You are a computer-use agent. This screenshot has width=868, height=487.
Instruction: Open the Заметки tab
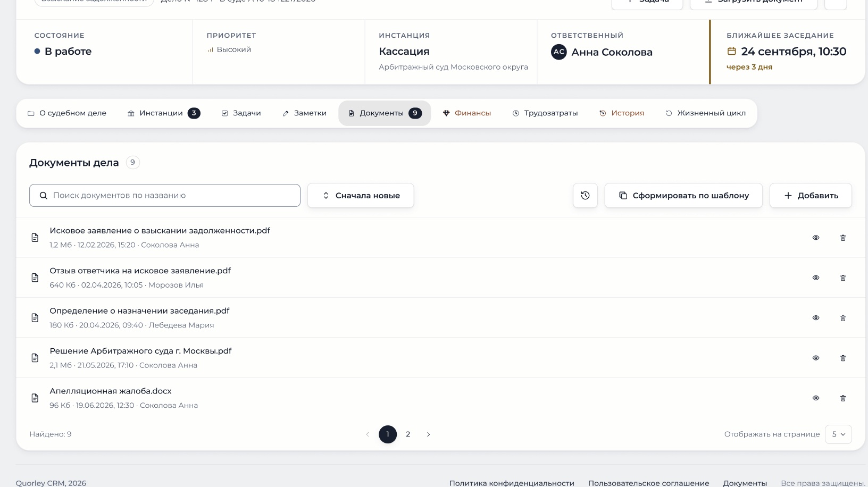[x=304, y=113]
